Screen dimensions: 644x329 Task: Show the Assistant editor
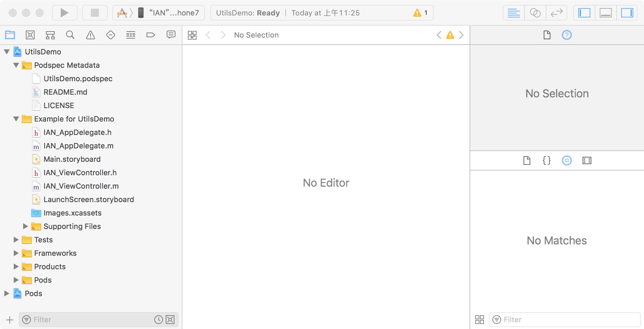click(535, 13)
